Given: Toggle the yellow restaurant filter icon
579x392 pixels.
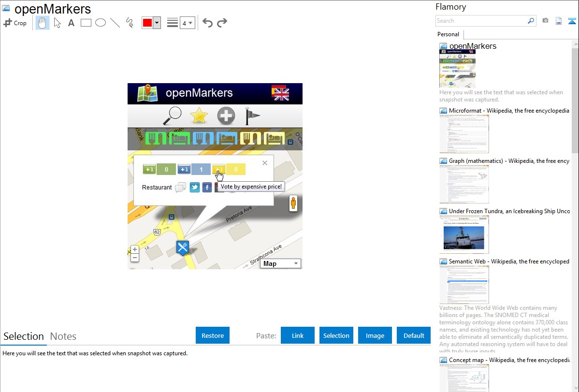Looking at the screenshot, I should point(250,138).
